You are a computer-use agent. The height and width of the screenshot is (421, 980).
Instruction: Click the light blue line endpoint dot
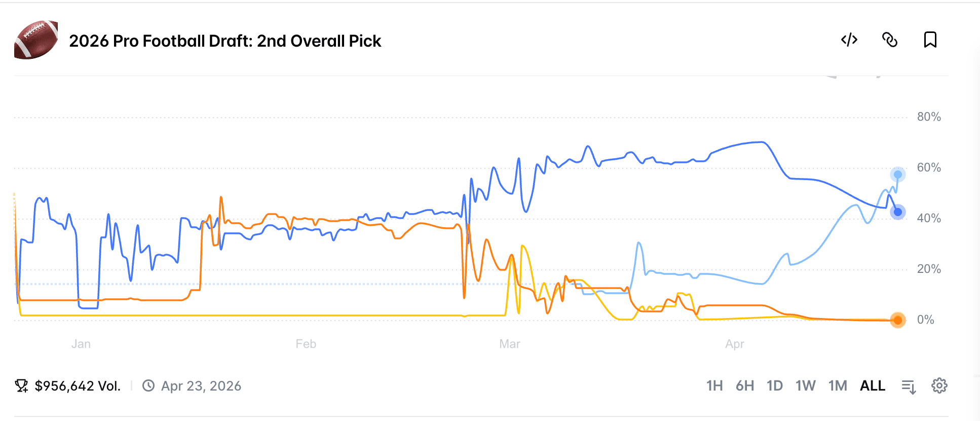[x=898, y=174]
